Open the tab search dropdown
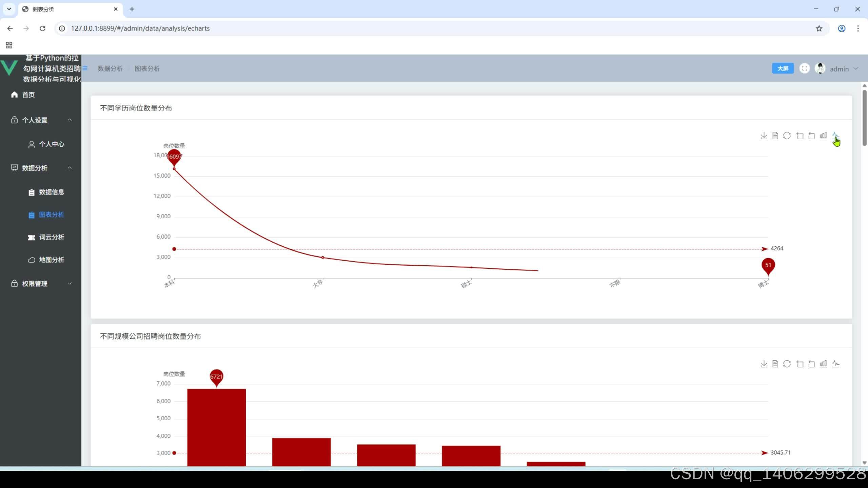Image resolution: width=868 pixels, height=488 pixels. (9, 9)
